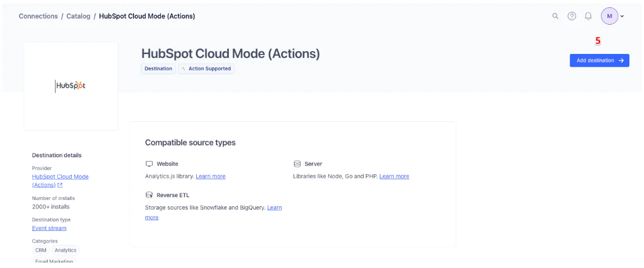The width and height of the screenshot is (644, 268).
Task: Open the HubSpot Cloud Mode (Actions) provider link
Action: point(60,181)
